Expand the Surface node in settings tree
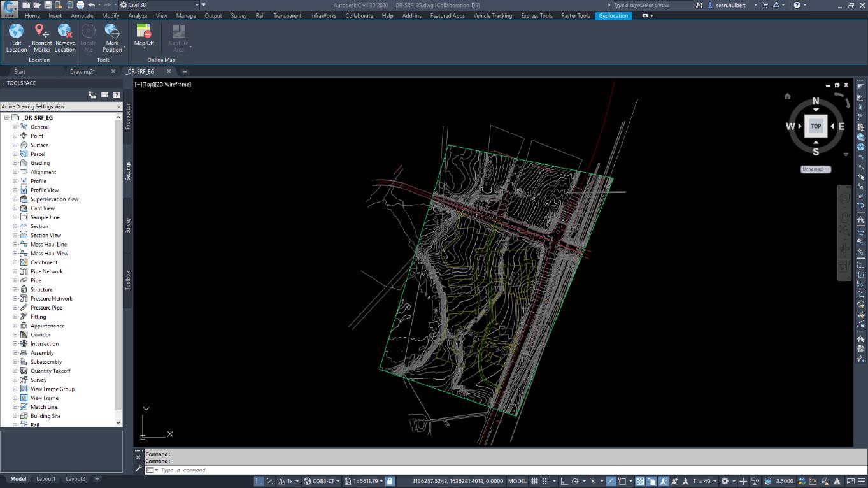This screenshot has height=488, width=868. pyautogui.click(x=15, y=145)
